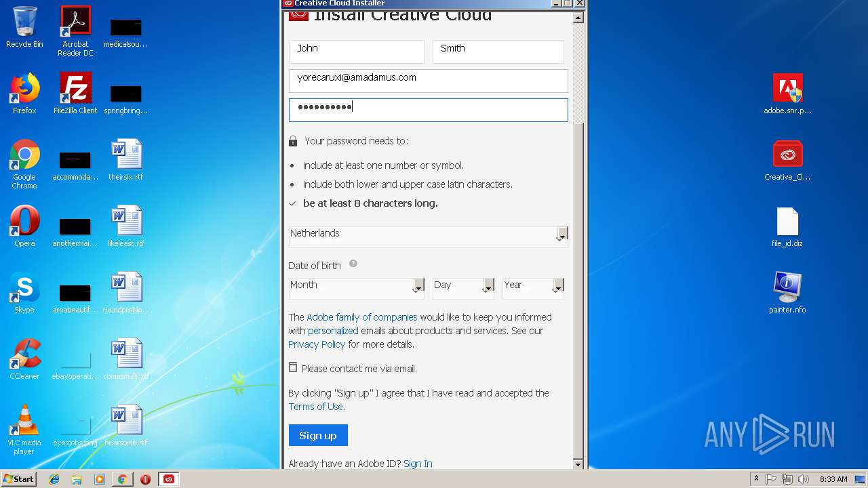This screenshot has width=868, height=488.
Task: Select springbring... desktop item
Action: tap(126, 98)
